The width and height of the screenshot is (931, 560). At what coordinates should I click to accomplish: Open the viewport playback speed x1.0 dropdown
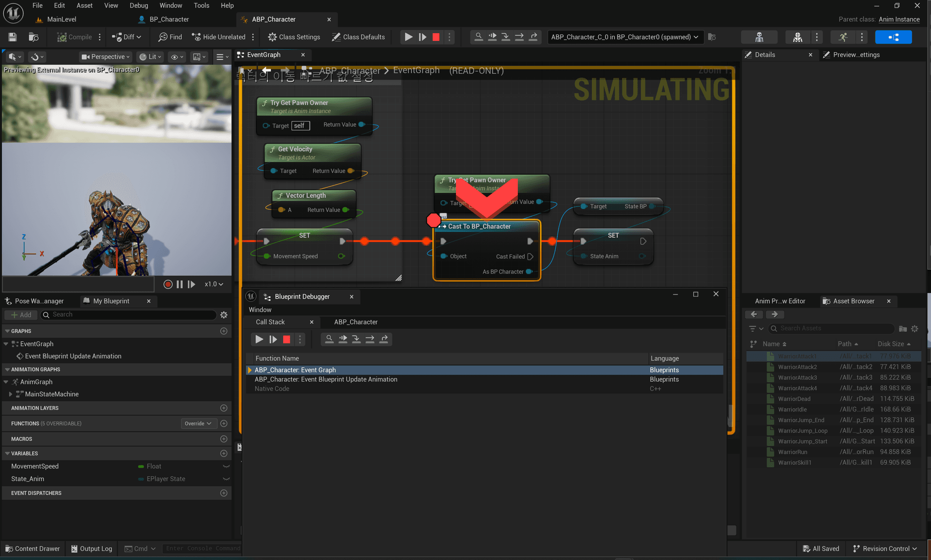coord(214,285)
